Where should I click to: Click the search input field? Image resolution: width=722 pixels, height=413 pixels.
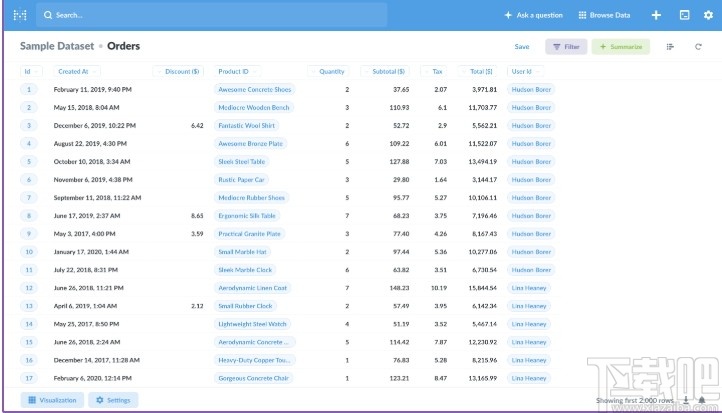(210, 15)
